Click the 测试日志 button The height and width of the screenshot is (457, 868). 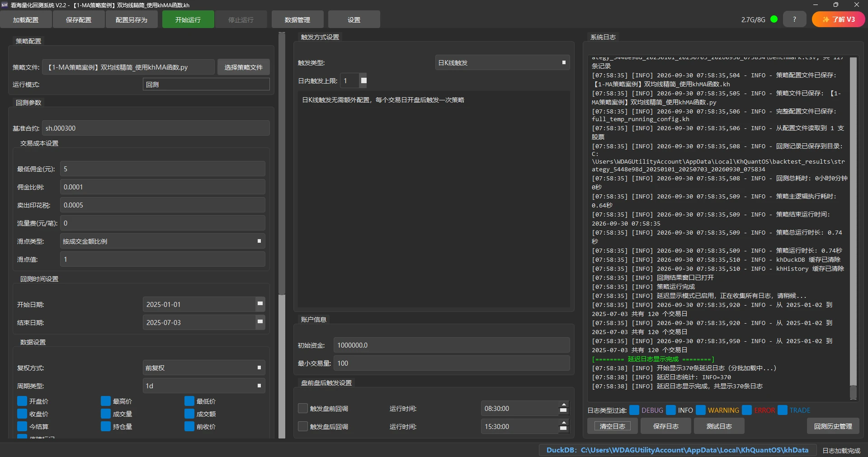point(719,426)
